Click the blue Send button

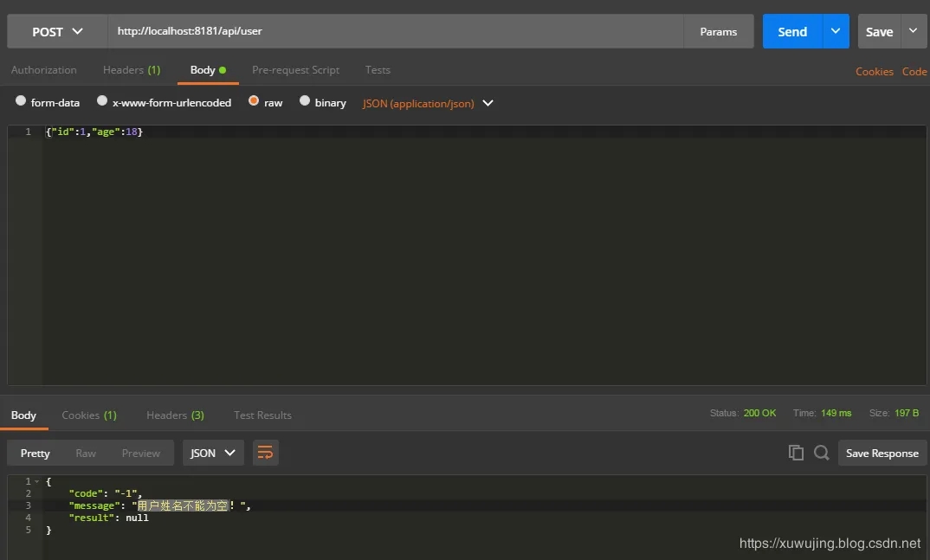791,31
